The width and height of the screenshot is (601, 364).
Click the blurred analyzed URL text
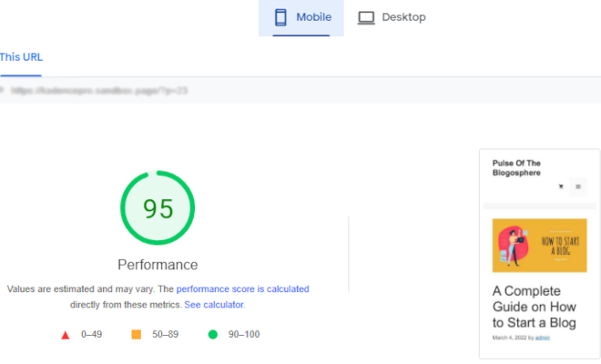tap(99, 90)
